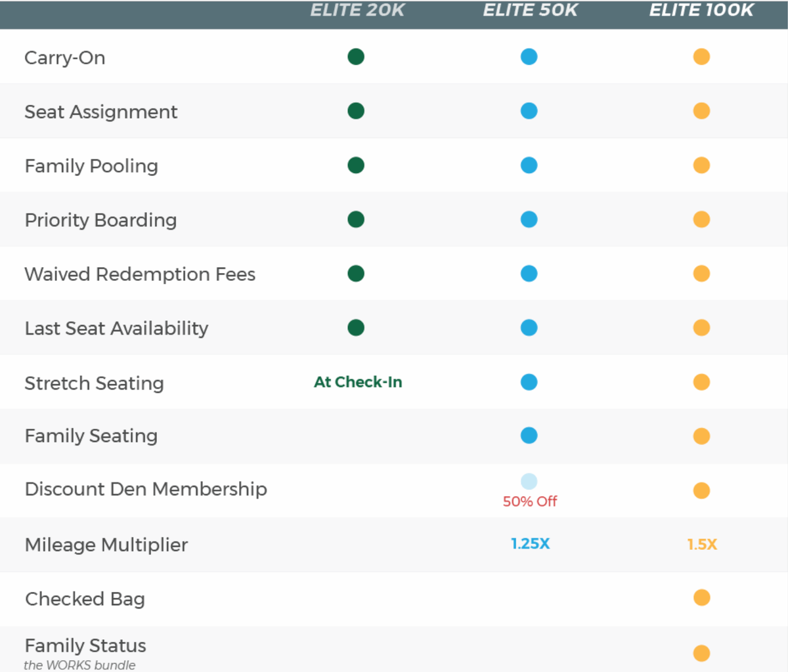Expand the Discount Den Membership row
The image size is (788, 672).
click(146, 489)
